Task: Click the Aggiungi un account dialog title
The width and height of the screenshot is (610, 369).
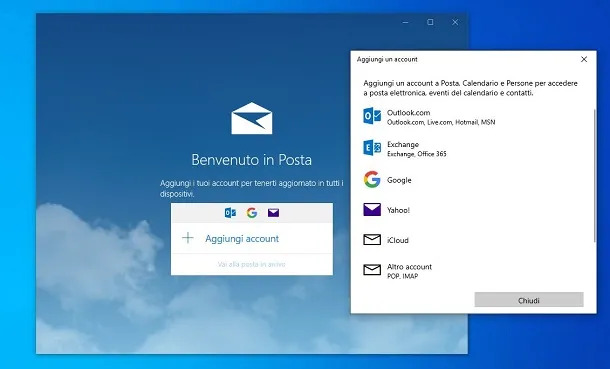Action: coord(387,59)
